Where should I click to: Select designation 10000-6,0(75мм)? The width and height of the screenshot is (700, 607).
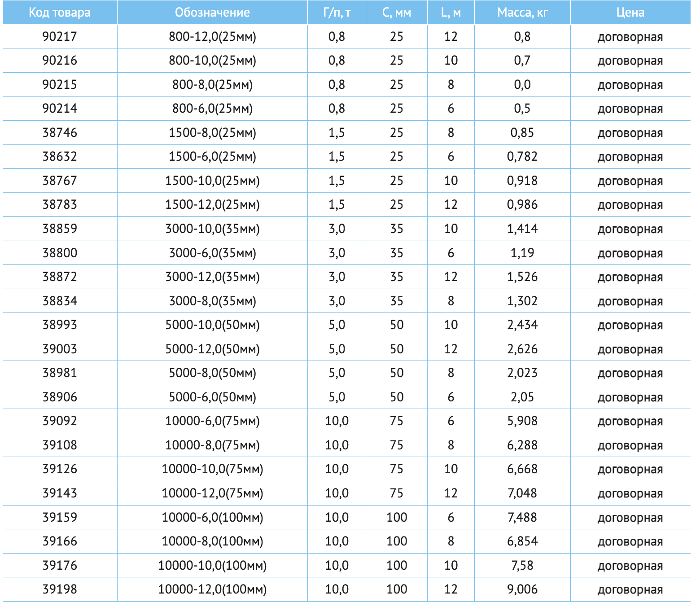click(x=212, y=421)
